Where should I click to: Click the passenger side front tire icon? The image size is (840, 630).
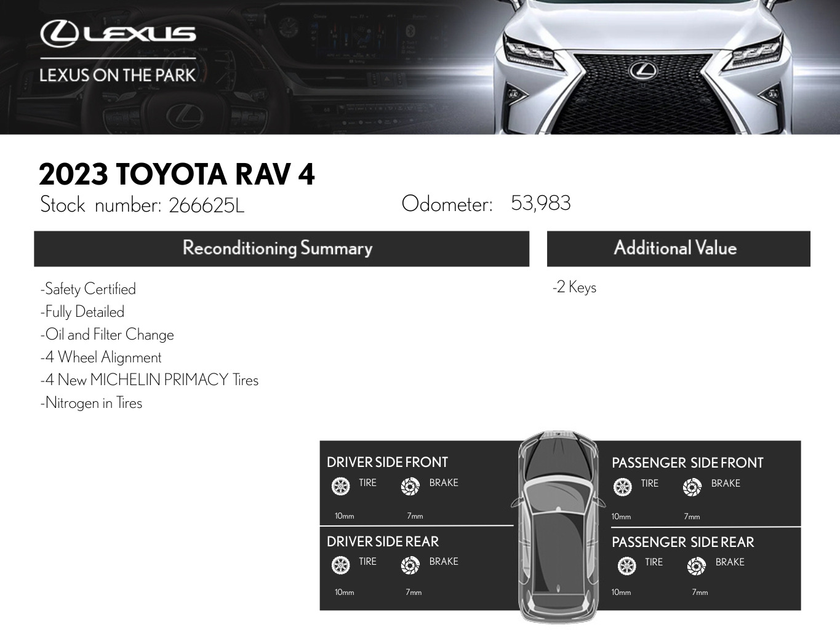coord(623,487)
